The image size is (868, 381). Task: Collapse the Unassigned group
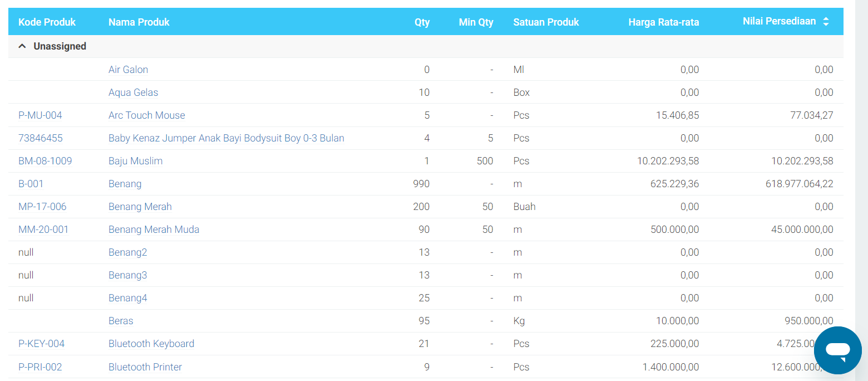22,46
